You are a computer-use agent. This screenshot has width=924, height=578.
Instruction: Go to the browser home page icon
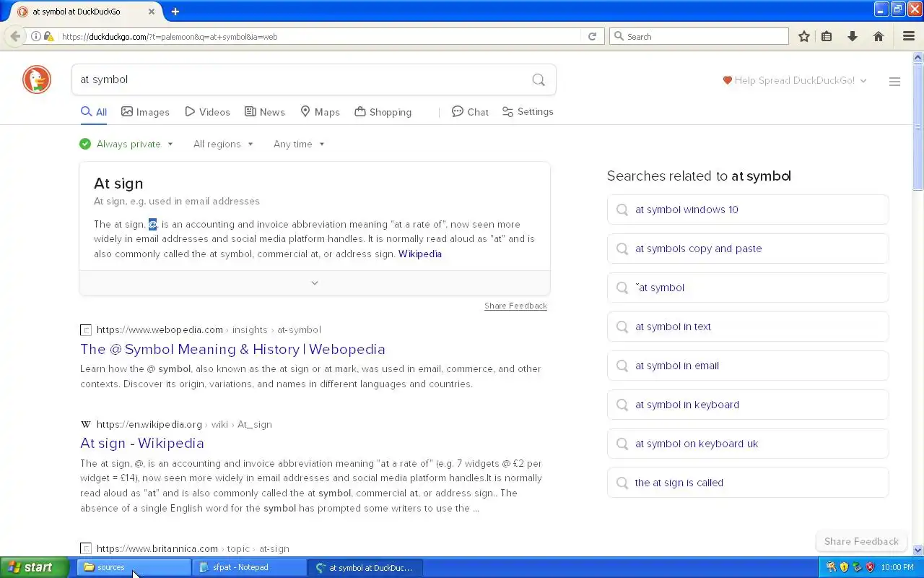pyautogui.click(x=879, y=36)
